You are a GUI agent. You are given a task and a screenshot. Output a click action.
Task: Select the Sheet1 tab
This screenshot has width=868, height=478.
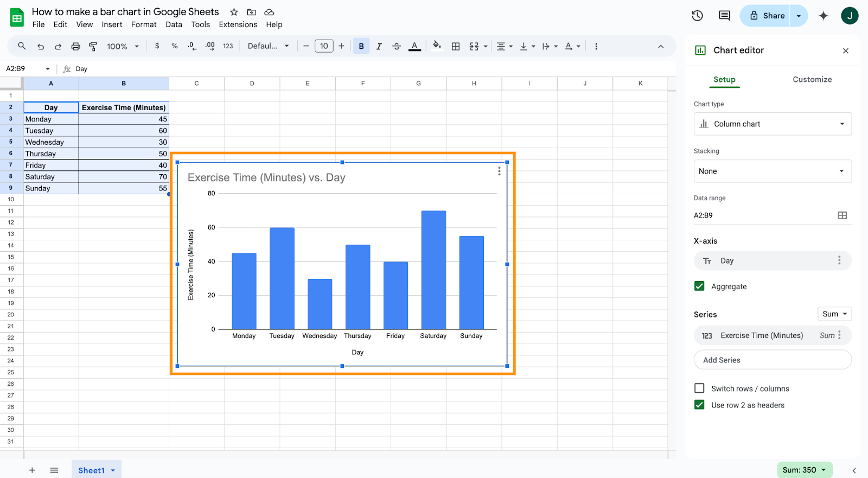click(97, 470)
